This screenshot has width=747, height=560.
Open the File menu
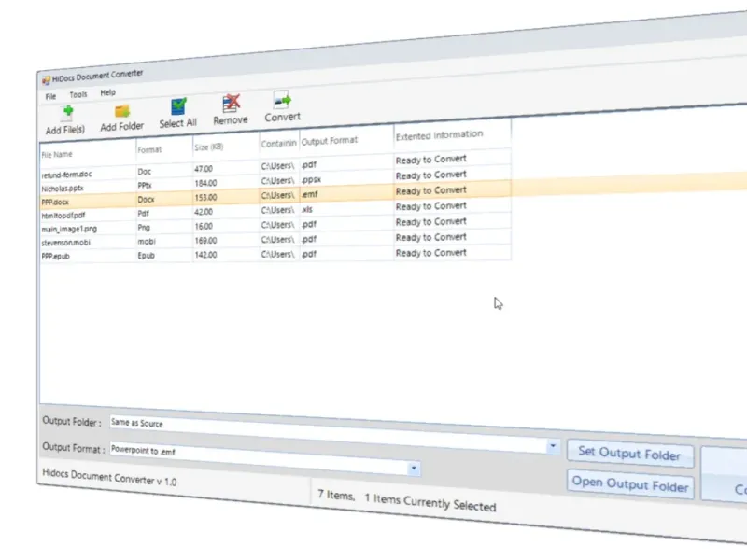(50, 97)
